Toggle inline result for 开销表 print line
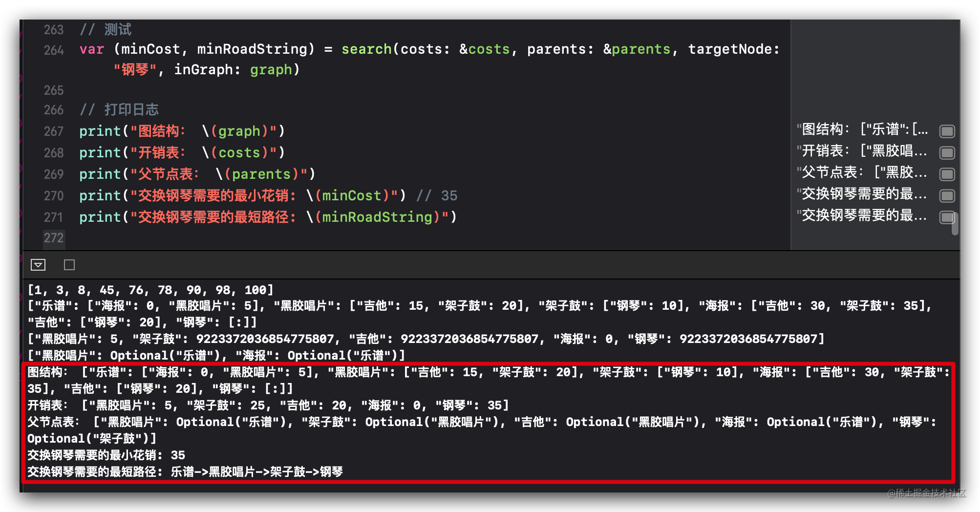Viewport: 980px width, 512px height. (x=947, y=152)
